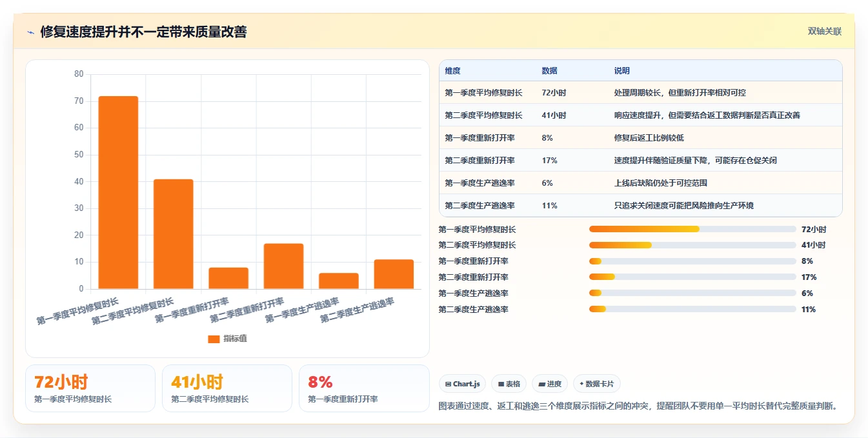Screen dimensions: 868x438
Task: Click the icon in the 进度 tag
Action: click(542, 384)
